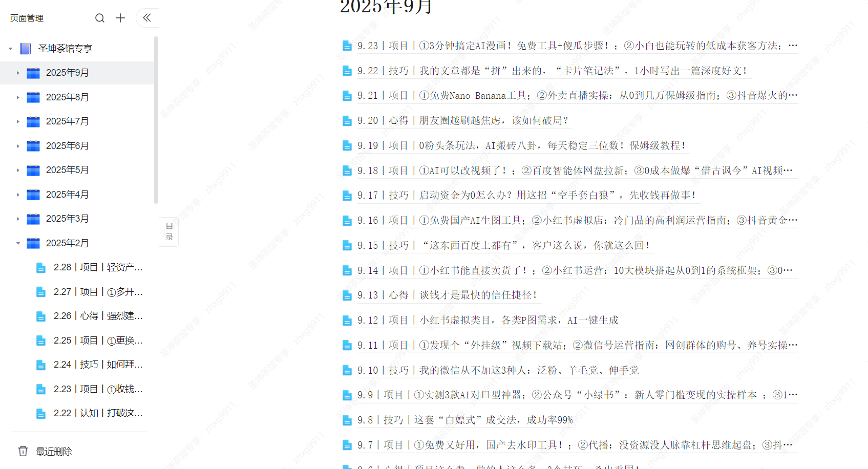This screenshot has height=469, width=868.
Task: Click document icon of 2.22 | 认知 | 打破这
Action: [x=41, y=413]
